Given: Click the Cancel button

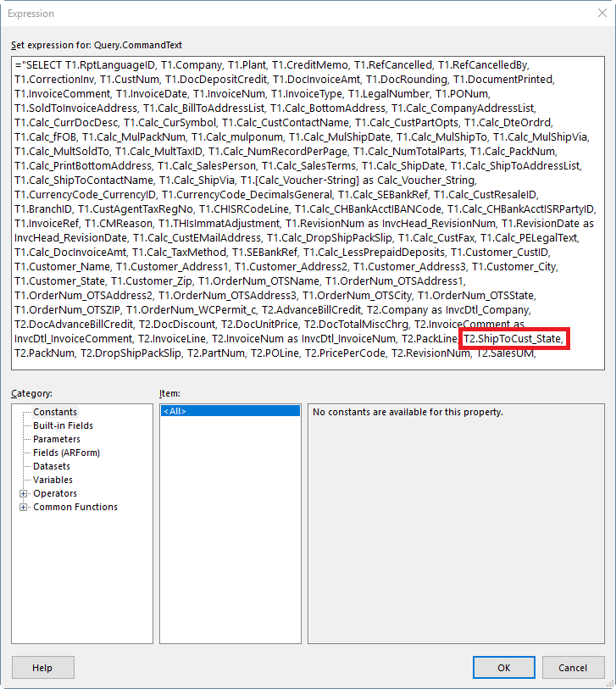Looking at the screenshot, I should click(x=573, y=668).
